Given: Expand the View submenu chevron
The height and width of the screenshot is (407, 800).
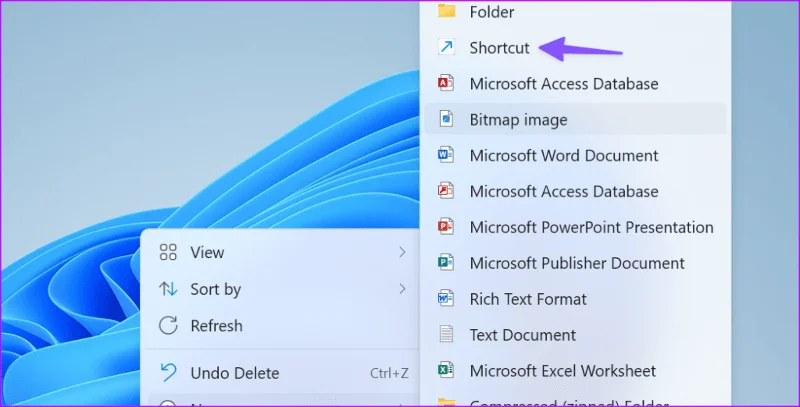Looking at the screenshot, I should click(402, 252).
